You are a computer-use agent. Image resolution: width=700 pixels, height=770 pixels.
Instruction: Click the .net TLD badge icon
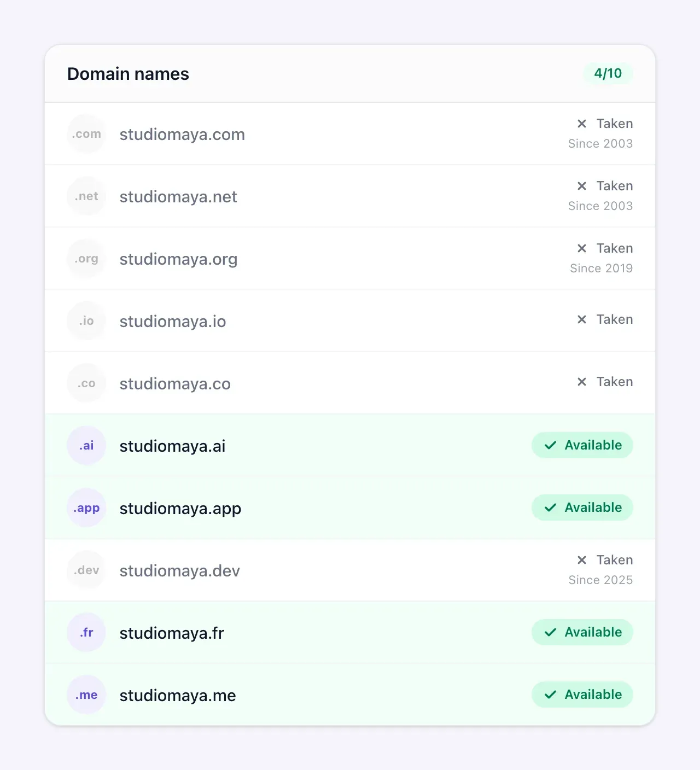[86, 196]
